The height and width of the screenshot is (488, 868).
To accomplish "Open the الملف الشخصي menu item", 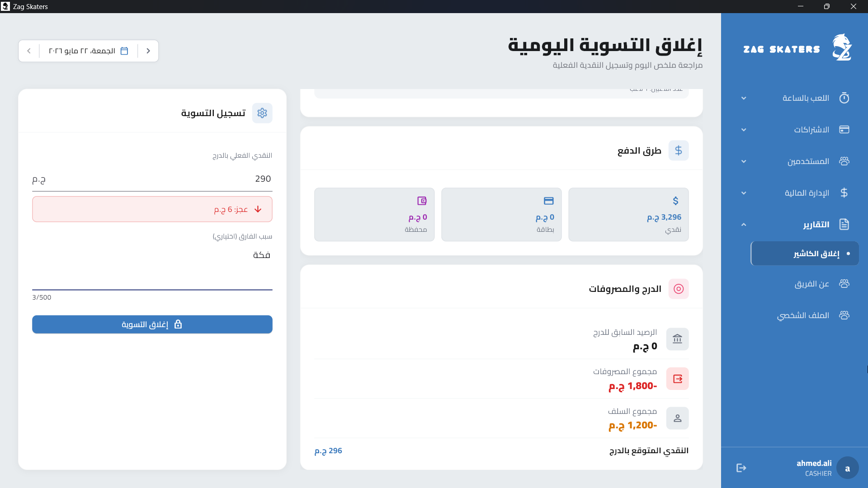I will (805, 315).
